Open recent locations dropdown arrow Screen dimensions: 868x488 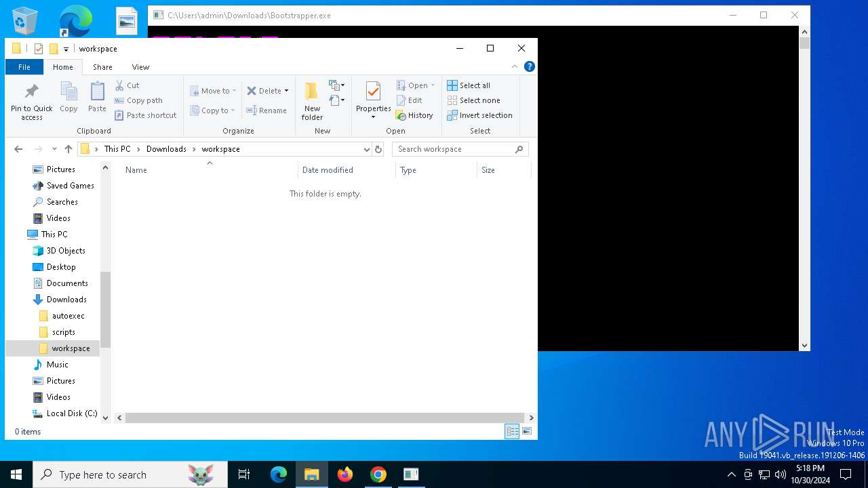pos(54,149)
